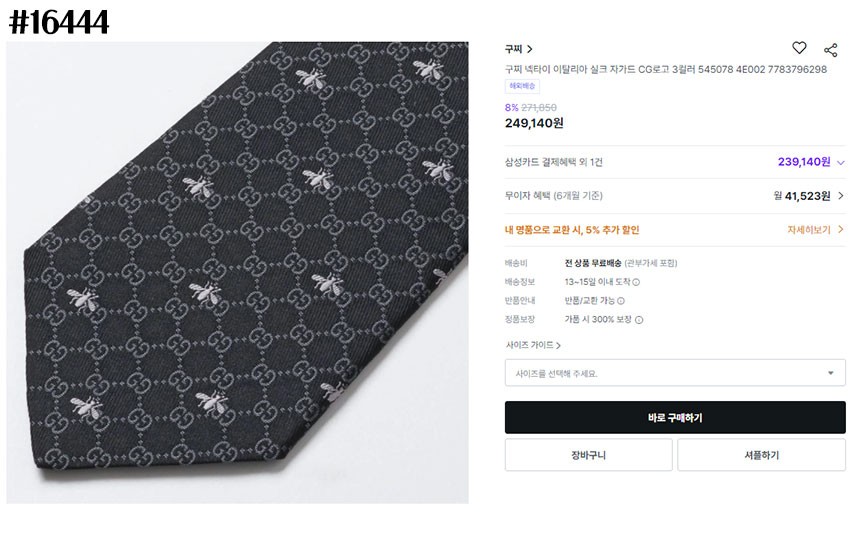This screenshot has width=860, height=544.
Task: Click the Gucci tie product image
Action: click(237, 272)
